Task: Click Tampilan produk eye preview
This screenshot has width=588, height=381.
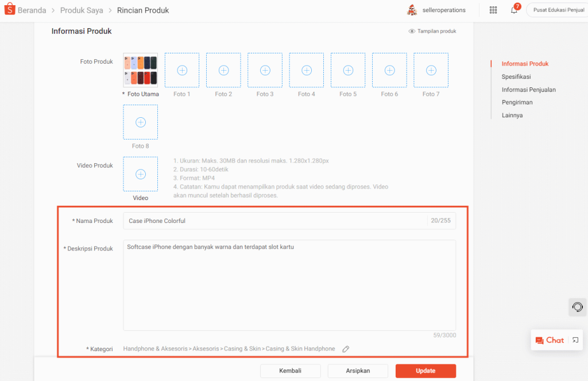Action: point(432,31)
